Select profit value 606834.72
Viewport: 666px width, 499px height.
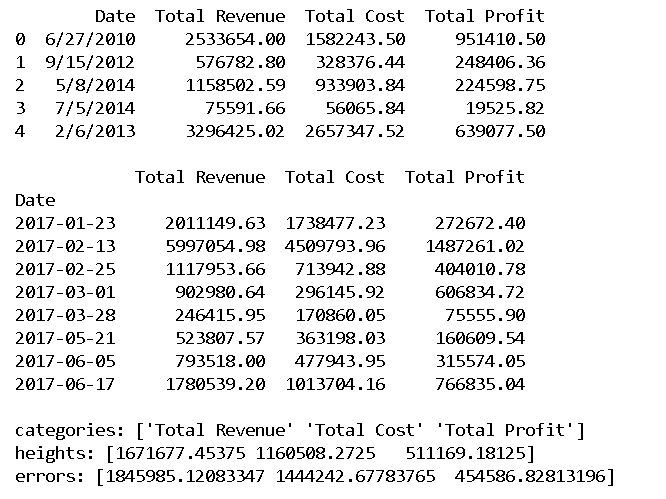480,292
